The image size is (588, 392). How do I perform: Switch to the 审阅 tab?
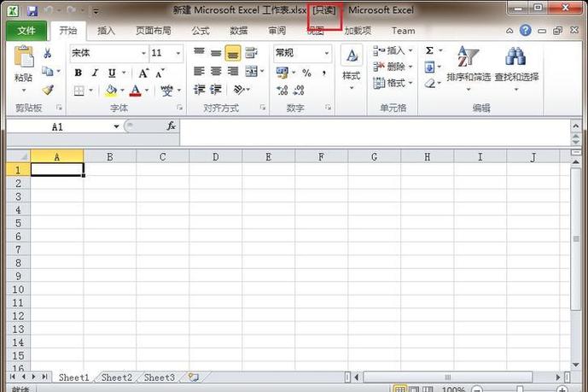pos(277,31)
